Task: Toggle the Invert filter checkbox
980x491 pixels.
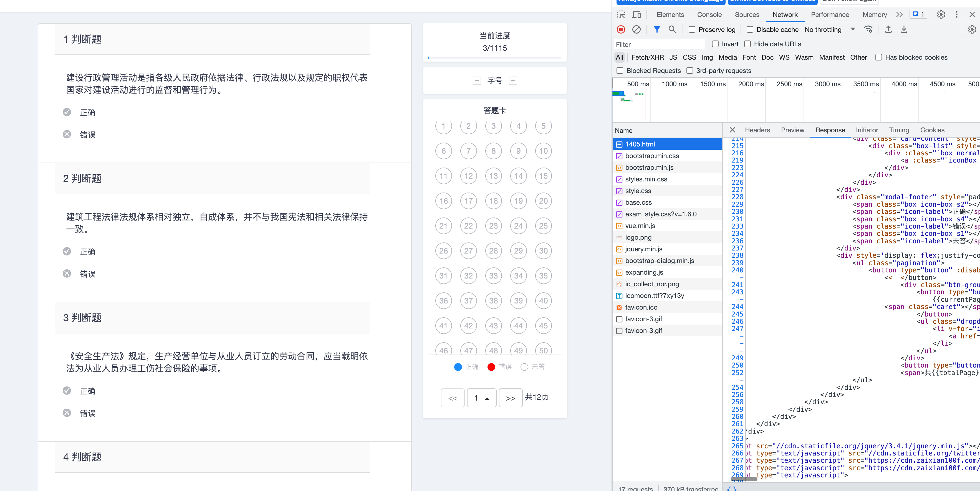Action: (x=715, y=44)
